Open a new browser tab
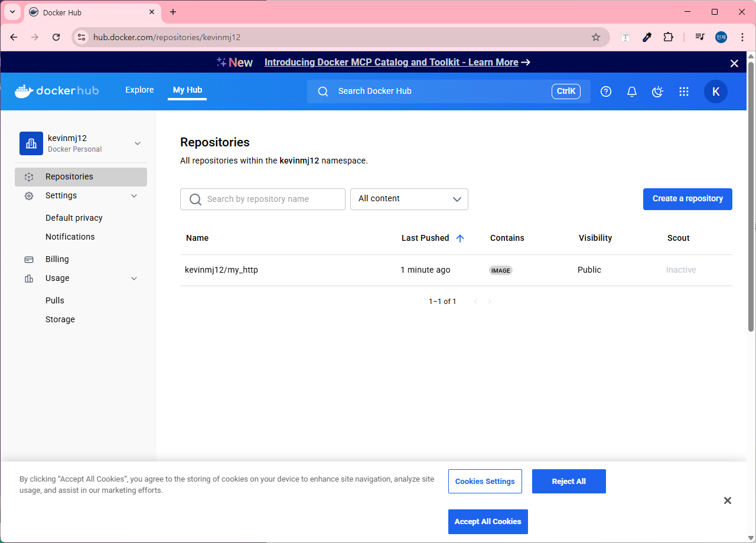Viewport: 756px width, 543px height. (x=173, y=12)
